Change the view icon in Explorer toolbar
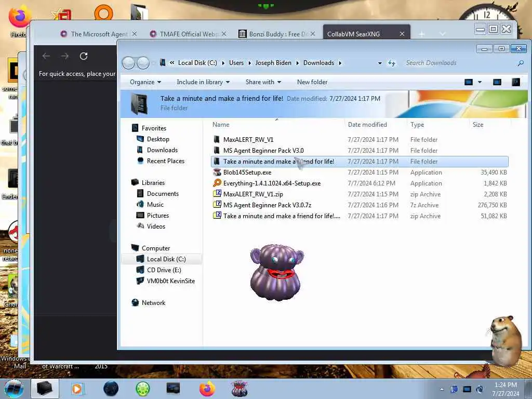Image resolution: width=532 pixels, height=399 pixels. tap(469, 82)
